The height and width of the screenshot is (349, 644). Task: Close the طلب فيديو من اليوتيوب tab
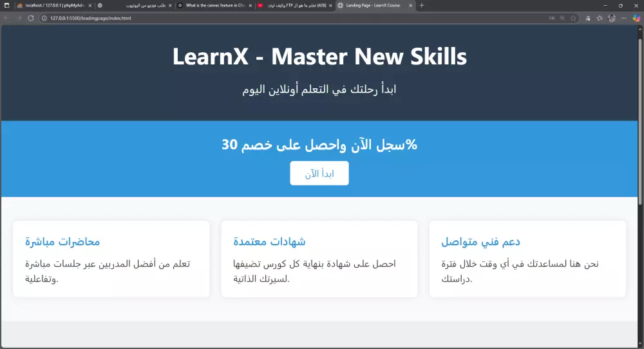tap(170, 6)
